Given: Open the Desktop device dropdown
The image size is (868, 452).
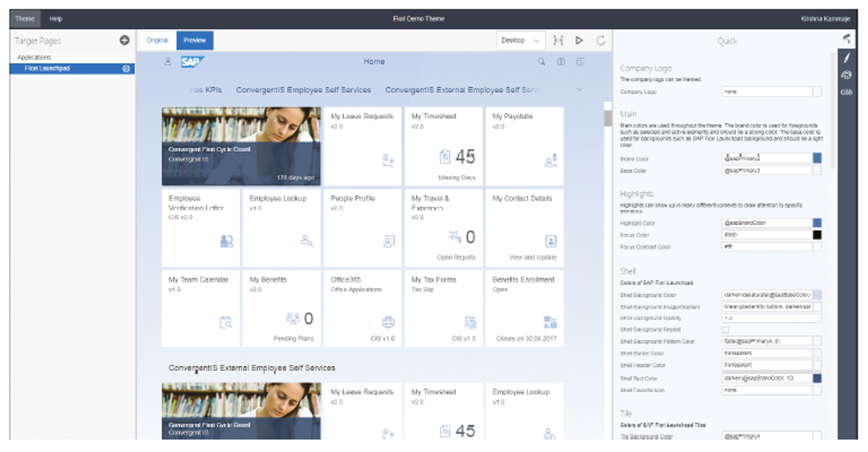Looking at the screenshot, I should coord(519,40).
